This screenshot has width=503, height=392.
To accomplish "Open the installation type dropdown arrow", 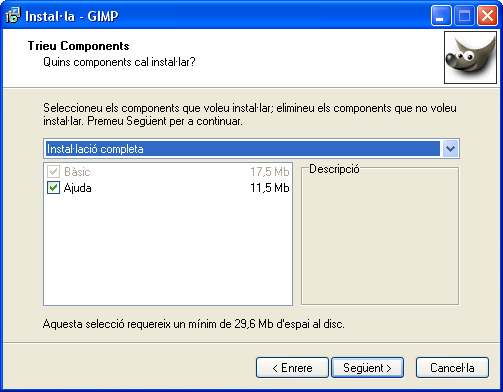I will 450,149.
